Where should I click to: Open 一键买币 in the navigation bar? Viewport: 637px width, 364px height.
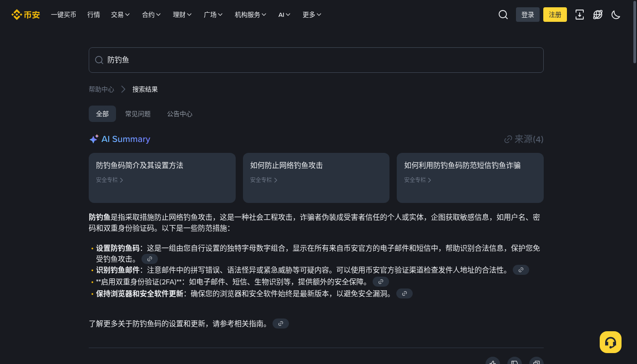click(x=64, y=15)
